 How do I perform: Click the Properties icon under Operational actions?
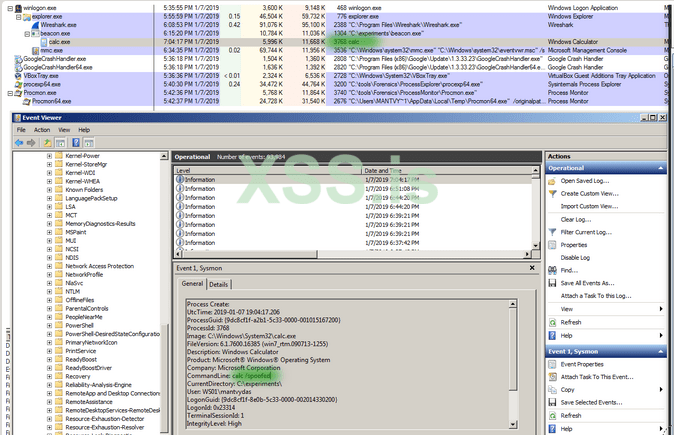click(x=552, y=245)
